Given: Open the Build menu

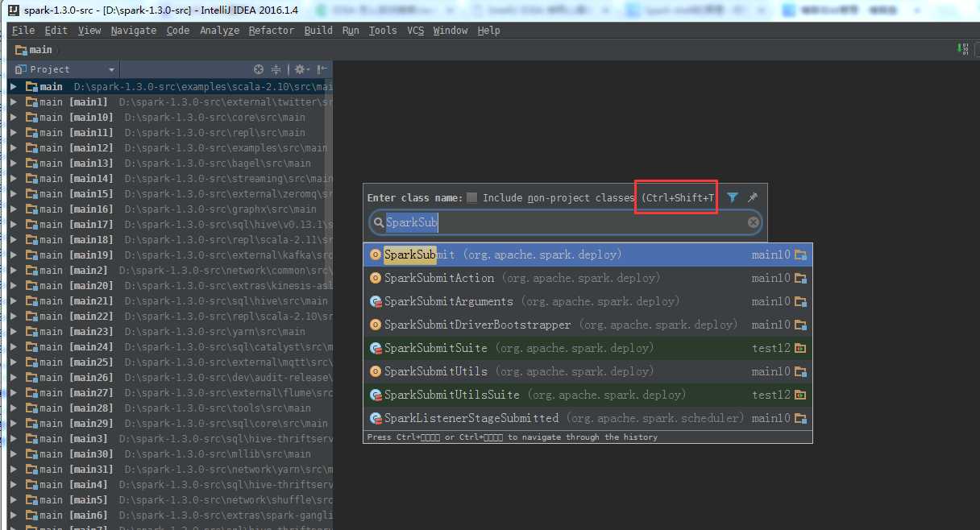Looking at the screenshot, I should click(x=318, y=30).
